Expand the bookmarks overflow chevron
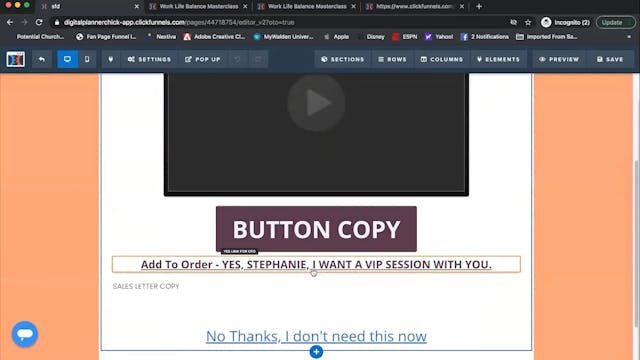 629,37
